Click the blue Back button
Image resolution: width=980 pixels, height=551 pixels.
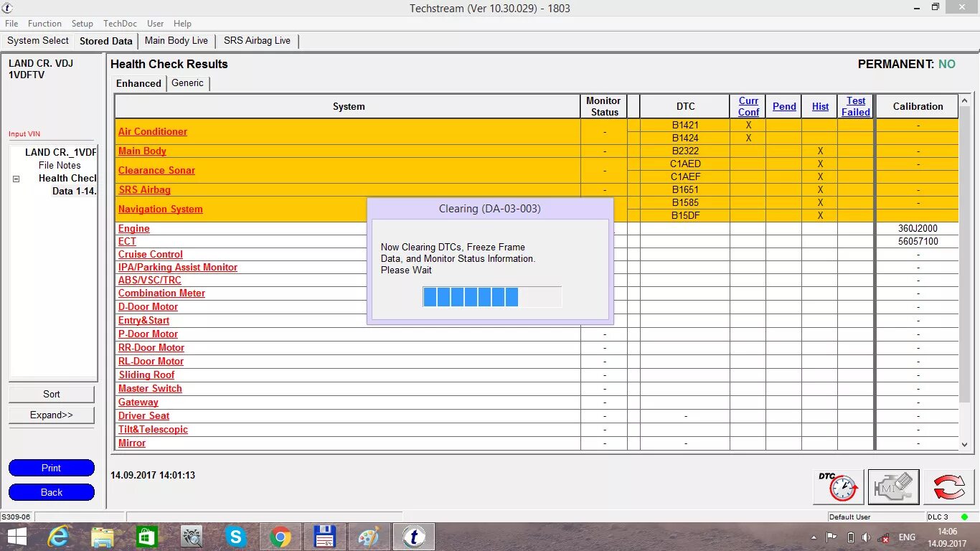pyautogui.click(x=52, y=492)
